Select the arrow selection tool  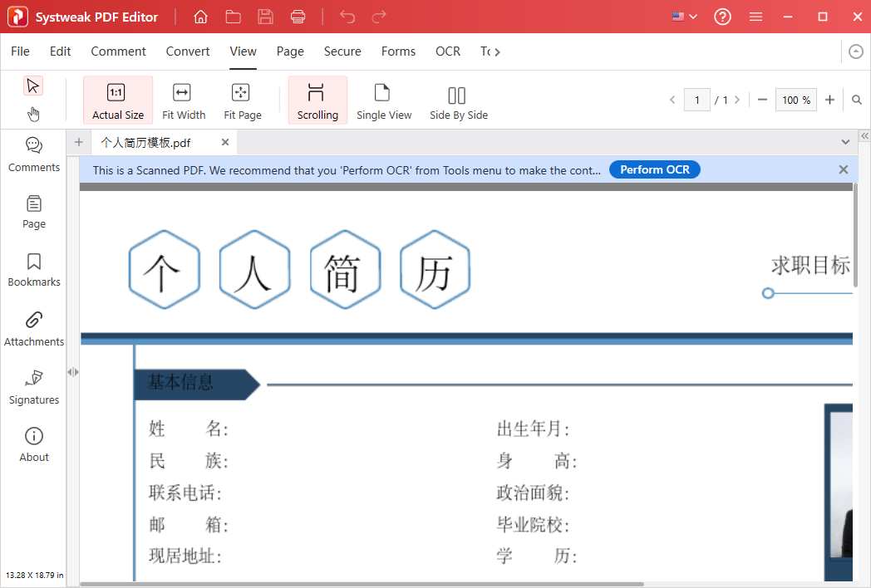33,86
